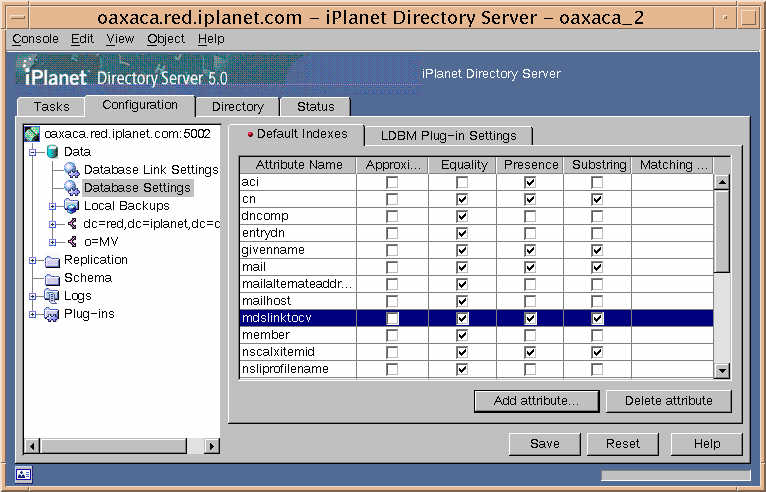Open the View menu
This screenshot has height=492, width=766.
pos(120,39)
